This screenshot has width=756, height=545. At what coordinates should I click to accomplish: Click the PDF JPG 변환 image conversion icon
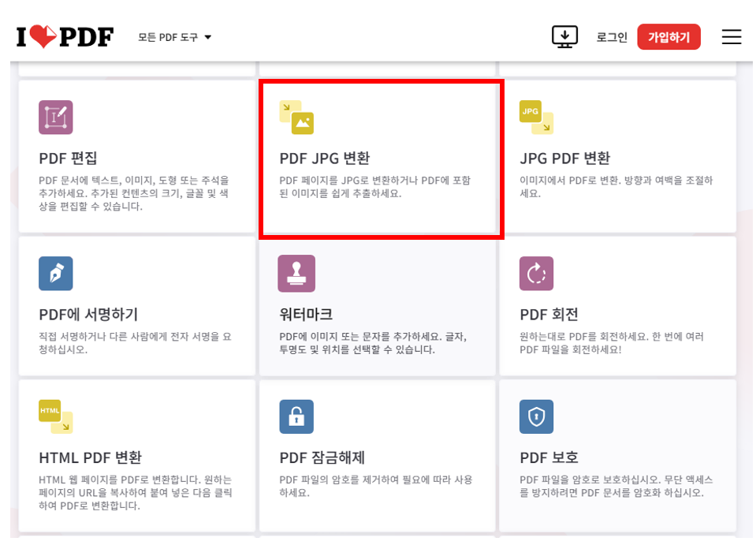pyautogui.click(x=299, y=118)
